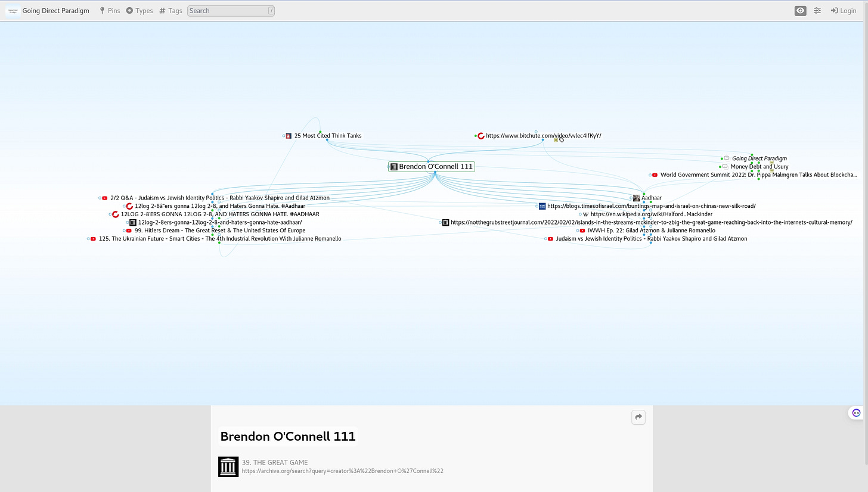The width and height of the screenshot is (868, 492).
Task: Open the Tags menu
Action: click(x=170, y=11)
